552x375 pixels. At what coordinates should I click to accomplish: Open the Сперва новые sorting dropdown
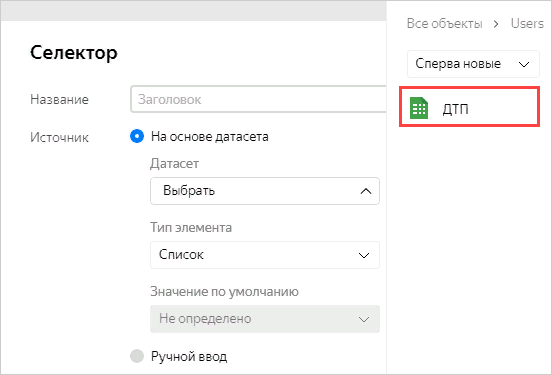[473, 64]
